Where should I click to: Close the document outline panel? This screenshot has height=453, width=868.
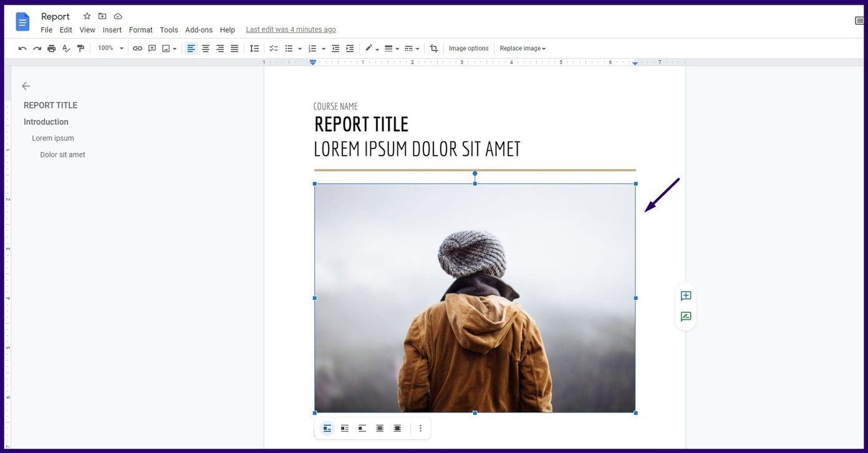(26, 86)
